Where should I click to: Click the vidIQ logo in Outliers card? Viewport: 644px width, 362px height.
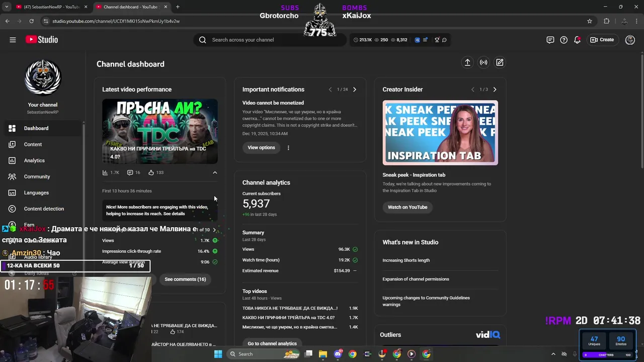click(x=488, y=335)
